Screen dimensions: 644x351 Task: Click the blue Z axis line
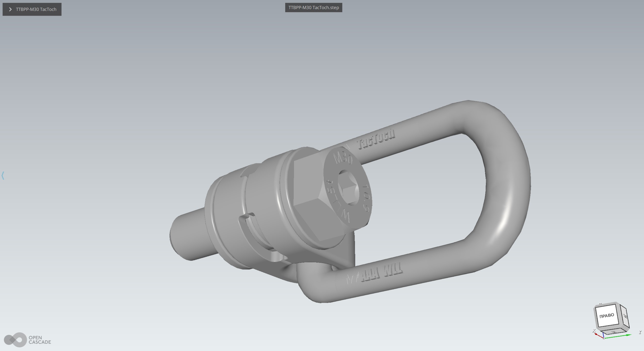(x=604, y=335)
